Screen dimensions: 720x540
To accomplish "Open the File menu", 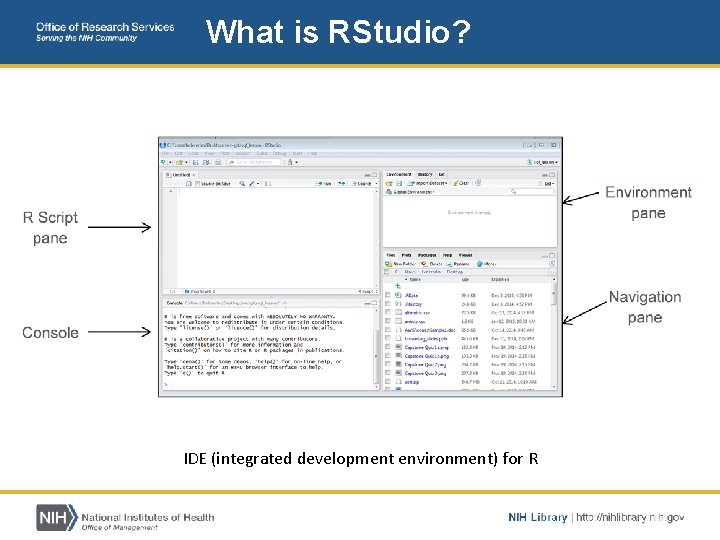I will pos(165,153).
